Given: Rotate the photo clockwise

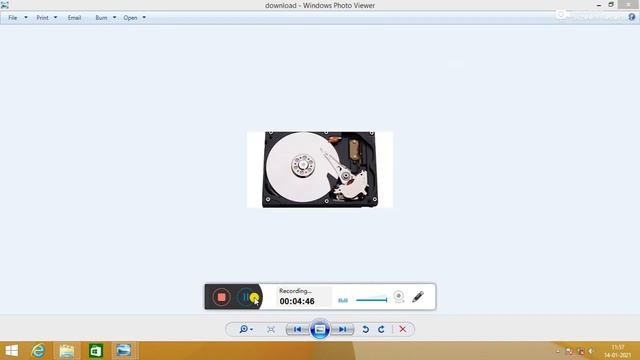Looking at the screenshot, I should (381, 329).
